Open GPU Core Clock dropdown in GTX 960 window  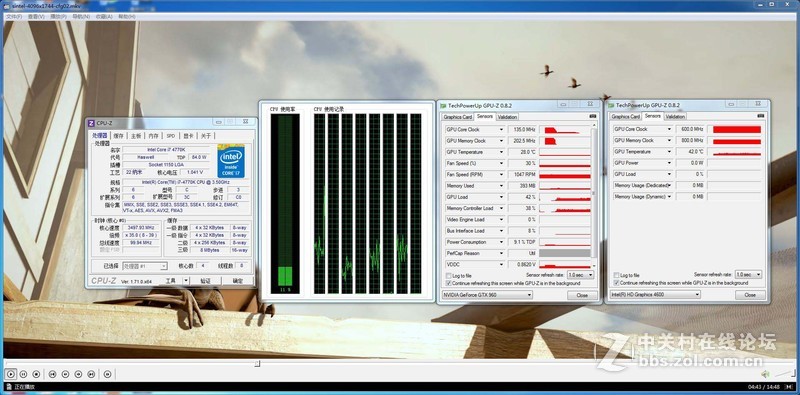(x=502, y=130)
